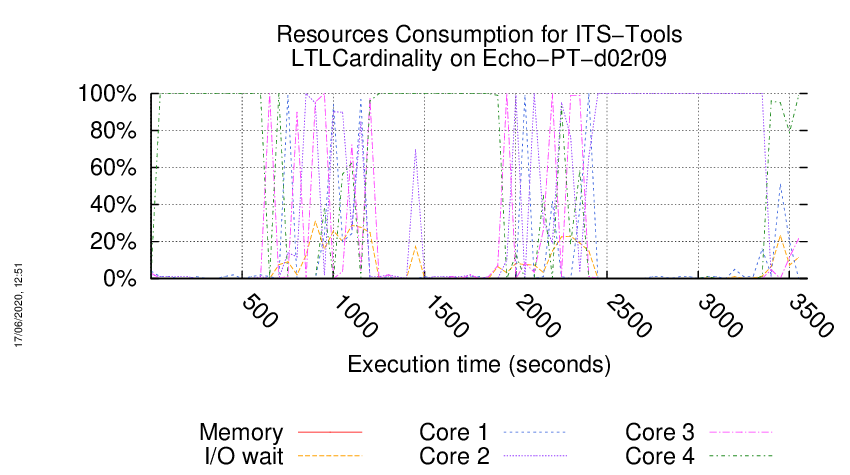Click the I/O wait legend label
The image size is (850, 475).
[x=244, y=456]
